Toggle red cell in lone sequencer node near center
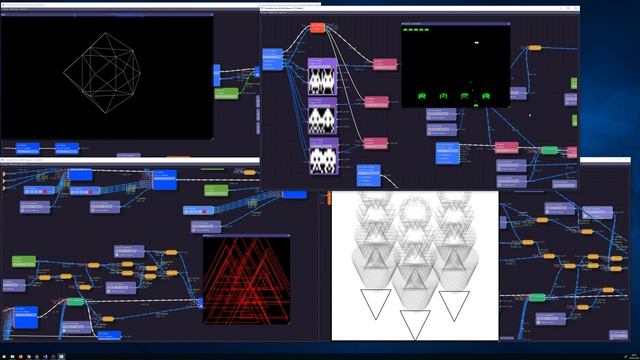 [x=204, y=211]
